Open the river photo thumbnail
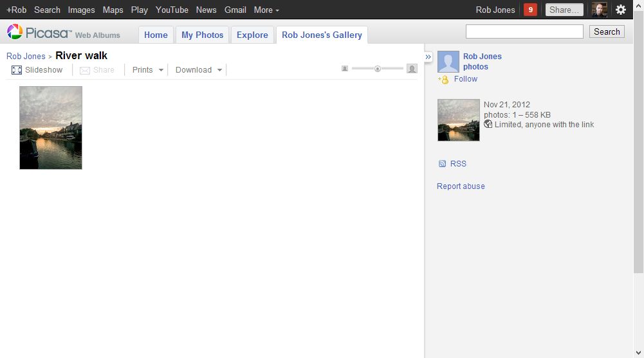The height and width of the screenshot is (358, 644). 51,128
